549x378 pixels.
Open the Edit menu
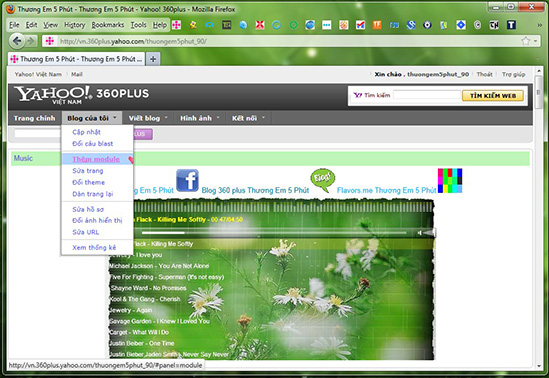coord(32,25)
